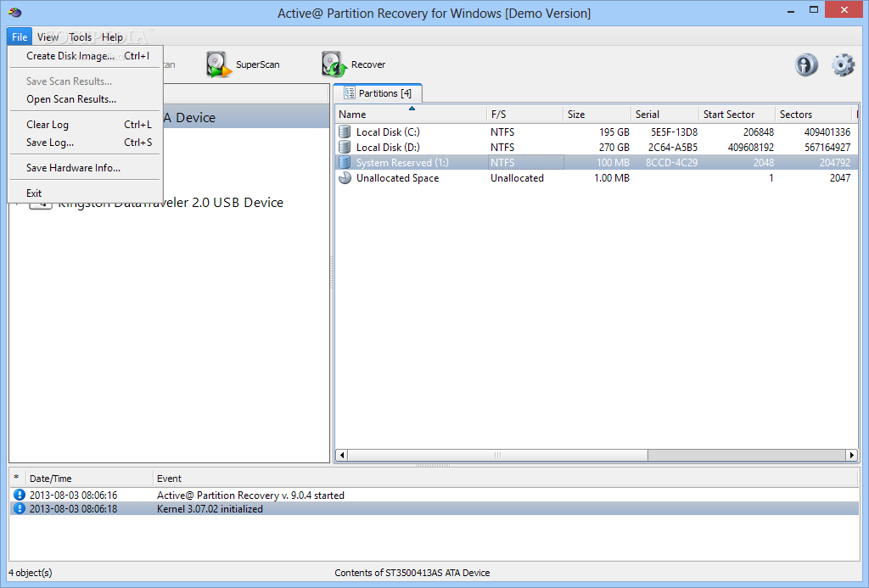The width and height of the screenshot is (869, 588).
Task: Select Clear Log in File menu
Action: (86, 125)
